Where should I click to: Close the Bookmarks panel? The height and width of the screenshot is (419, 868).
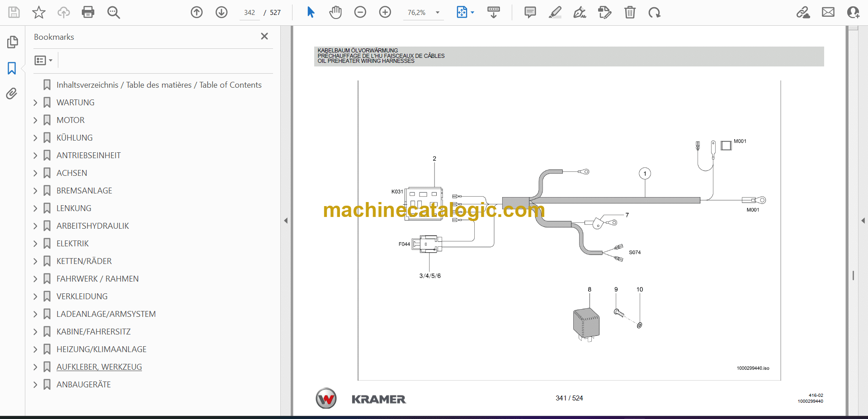tap(264, 36)
